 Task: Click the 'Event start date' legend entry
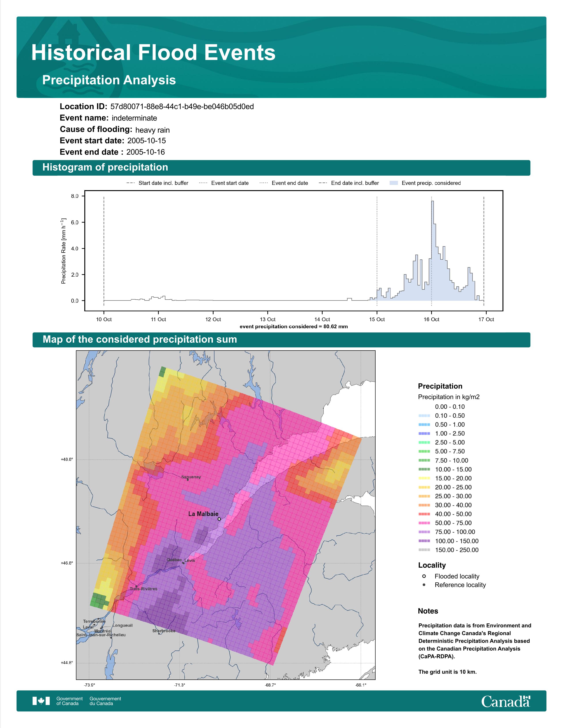coord(224,183)
